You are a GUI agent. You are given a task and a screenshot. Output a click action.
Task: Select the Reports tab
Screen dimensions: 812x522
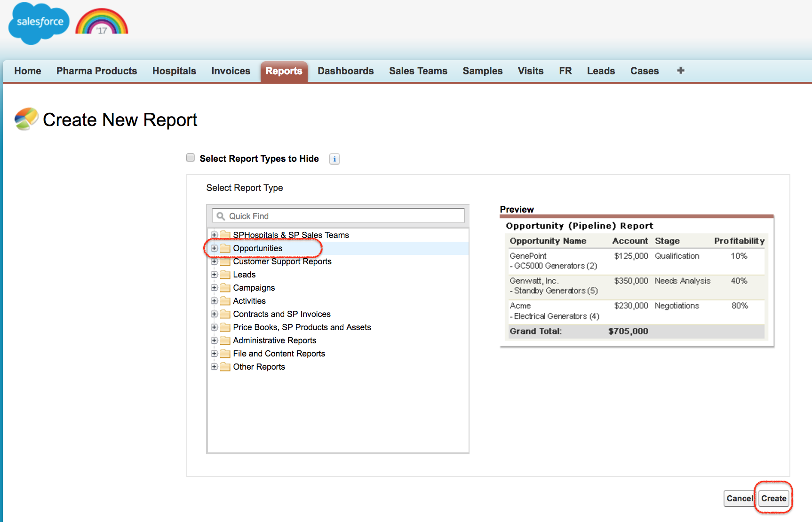click(284, 71)
